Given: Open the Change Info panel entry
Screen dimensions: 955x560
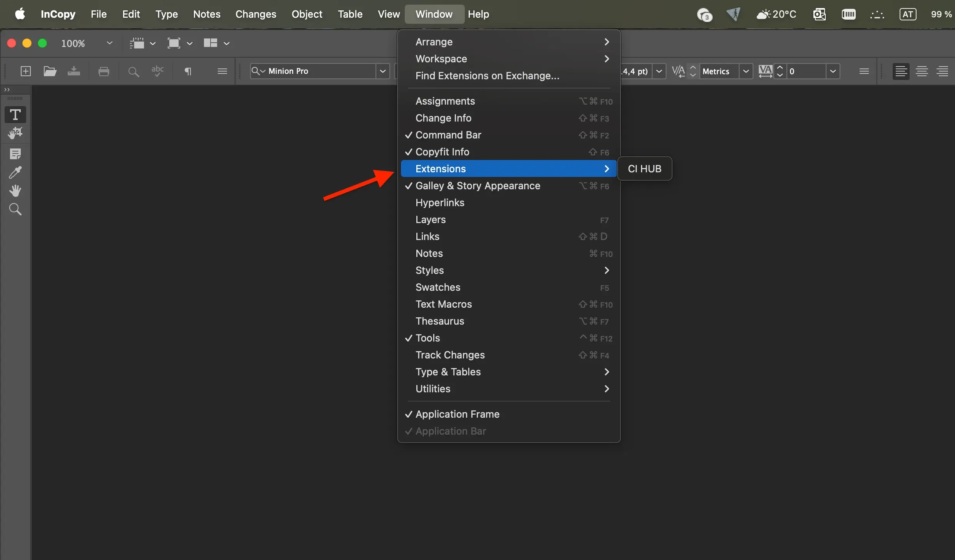Looking at the screenshot, I should (x=509, y=118).
